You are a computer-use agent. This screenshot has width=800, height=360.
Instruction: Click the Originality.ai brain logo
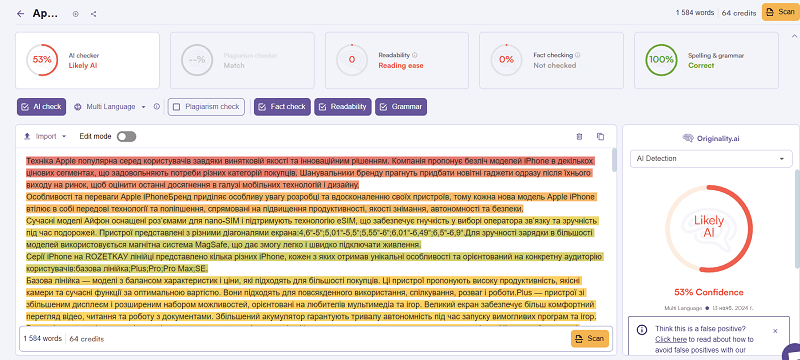tap(687, 138)
